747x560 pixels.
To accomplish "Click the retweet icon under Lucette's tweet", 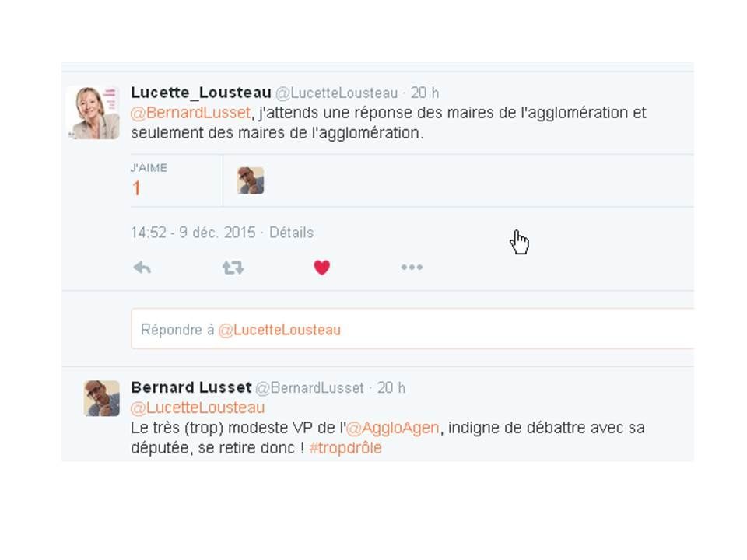I will pyautogui.click(x=233, y=268).
